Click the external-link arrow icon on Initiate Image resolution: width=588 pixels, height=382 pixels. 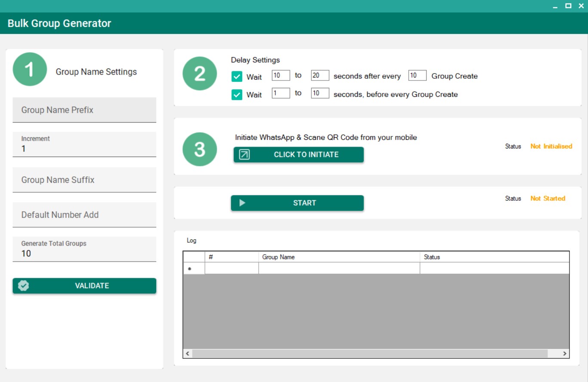(x=244, y=154)
